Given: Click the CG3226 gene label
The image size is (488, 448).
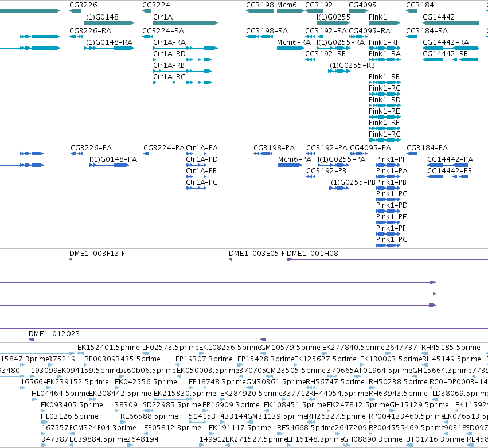Looking at the screenshot, I should 83,5.
